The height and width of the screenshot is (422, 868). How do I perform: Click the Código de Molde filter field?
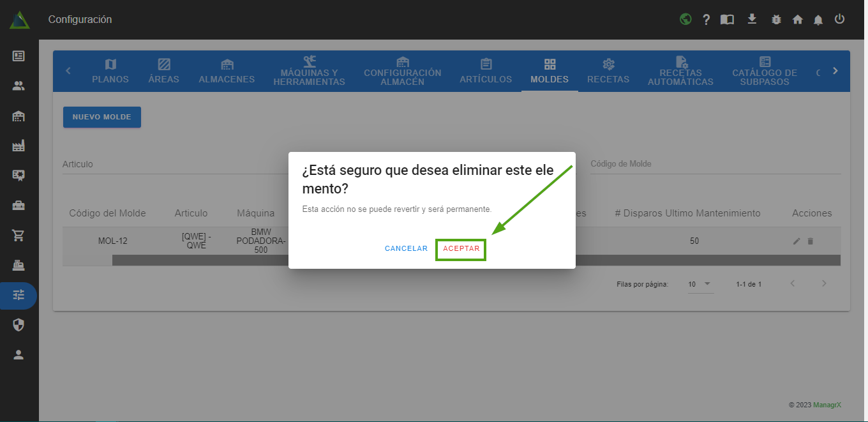715,164
